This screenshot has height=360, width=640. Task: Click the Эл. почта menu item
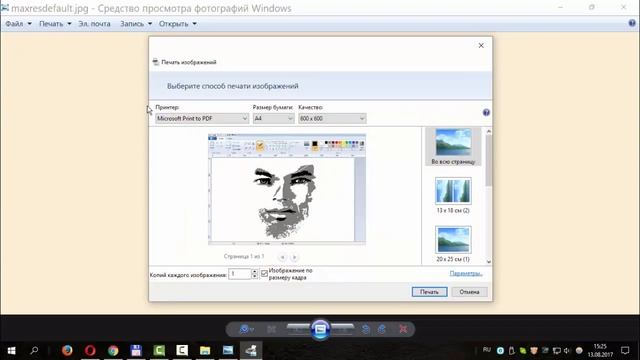tap(94, 24)
